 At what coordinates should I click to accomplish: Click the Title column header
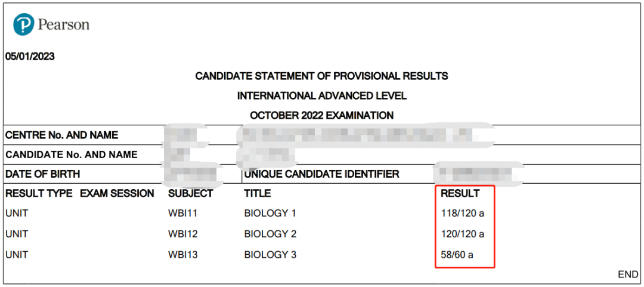[258, 193]
